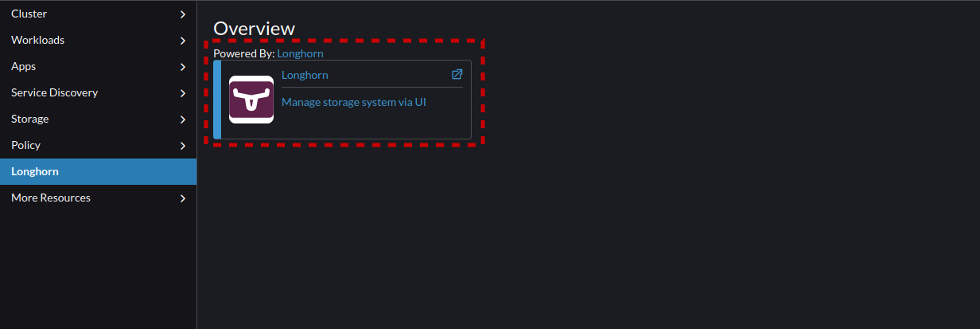Select Service Discovery in the sidebar

click(98, 92)
